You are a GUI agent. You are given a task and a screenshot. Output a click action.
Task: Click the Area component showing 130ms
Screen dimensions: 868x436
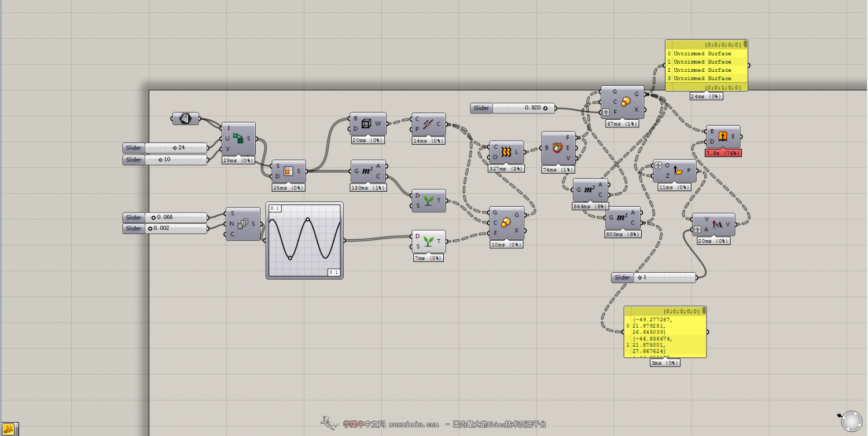pos(369,171)
